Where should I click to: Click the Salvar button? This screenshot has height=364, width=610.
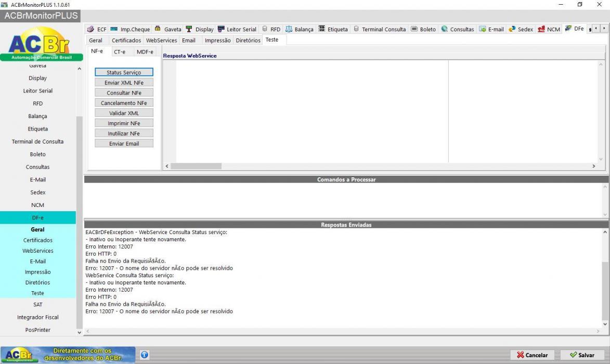(x=582, y=355)
